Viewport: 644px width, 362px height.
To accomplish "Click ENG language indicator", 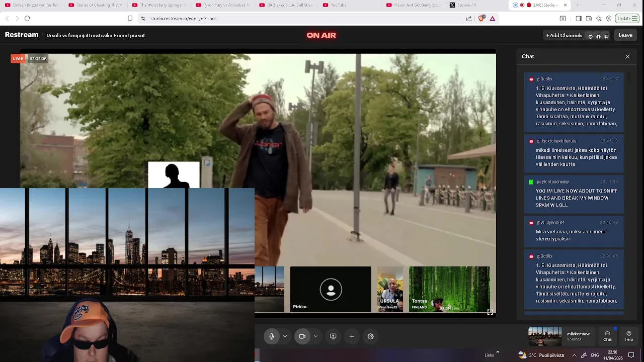I will [595, 355].
